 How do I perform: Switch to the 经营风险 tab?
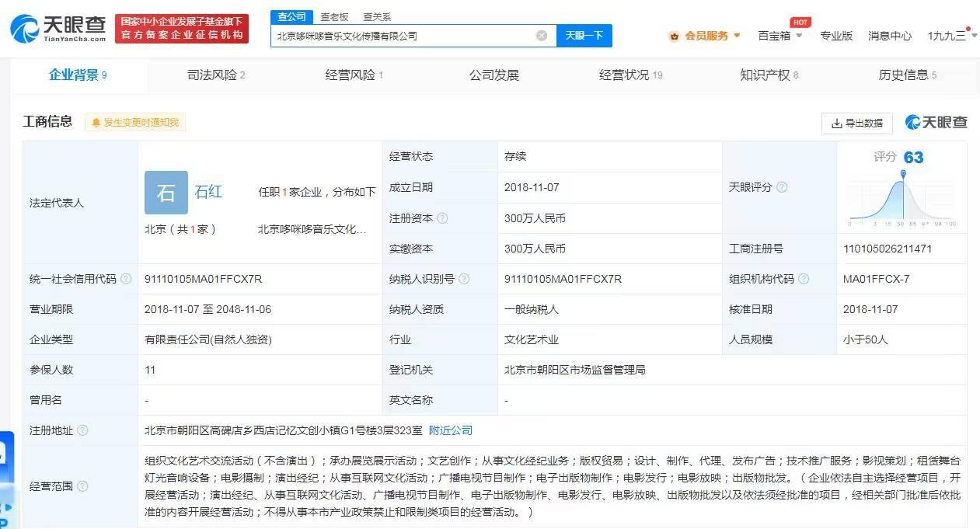[x=354, y=75]
